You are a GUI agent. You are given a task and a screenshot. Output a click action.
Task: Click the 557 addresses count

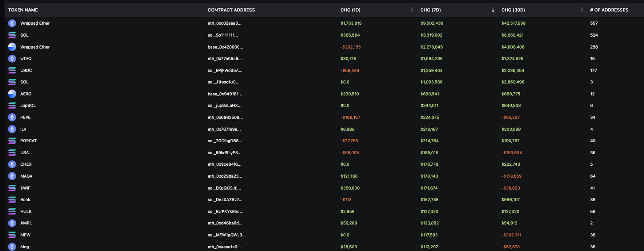(x=594, y=23)
